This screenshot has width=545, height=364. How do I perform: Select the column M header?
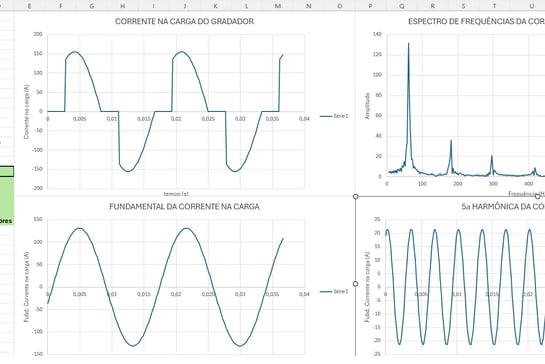click(x=278, y=6)
